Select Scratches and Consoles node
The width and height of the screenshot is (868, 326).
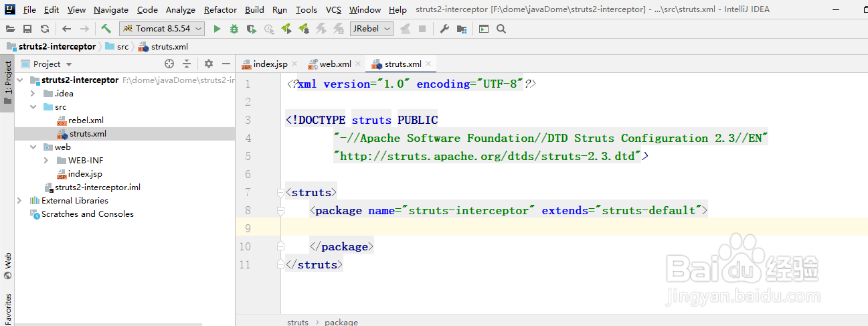click(88, 214)
